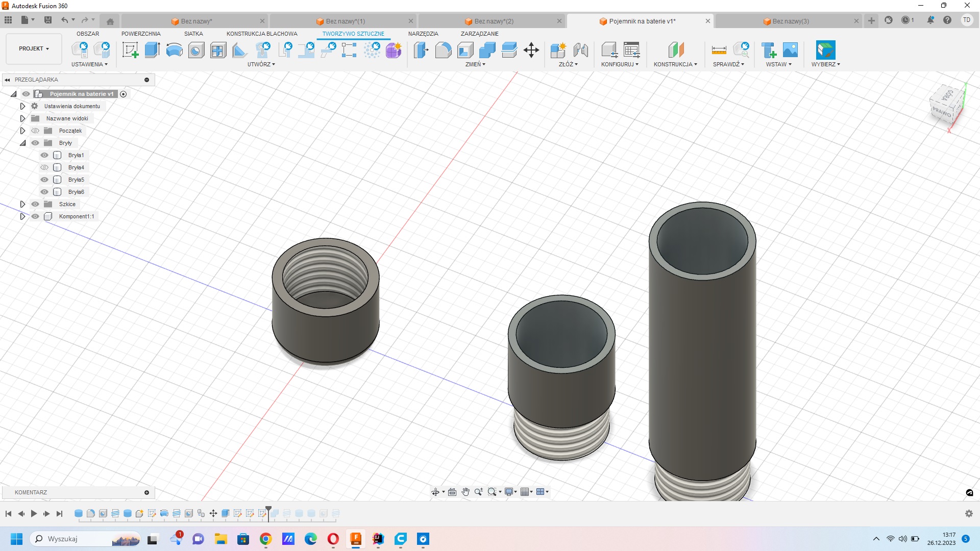
Task: Click the Measure ruler icon
Action: (719, 50)
